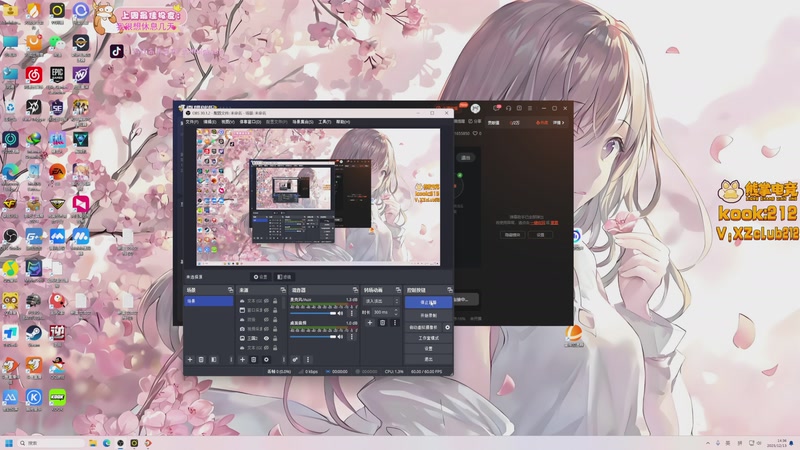Click Start Recording in Controls dock
This screenshot has height=450, width=800.
(429, 315)
